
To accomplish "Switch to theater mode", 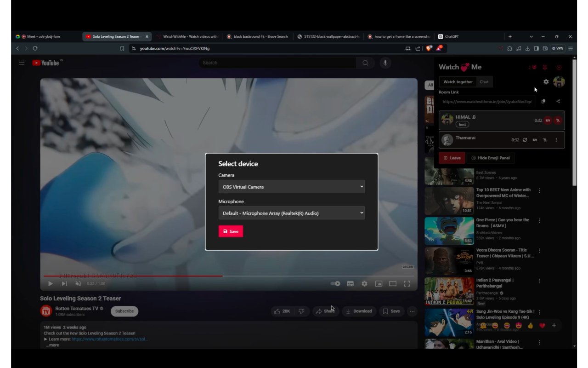I will point(393,284).
